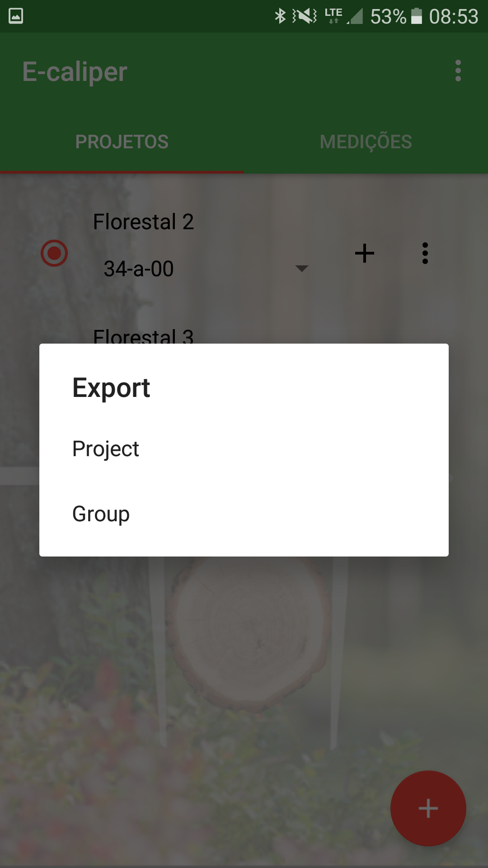Tap the picture notification icon

click(16, 16)
